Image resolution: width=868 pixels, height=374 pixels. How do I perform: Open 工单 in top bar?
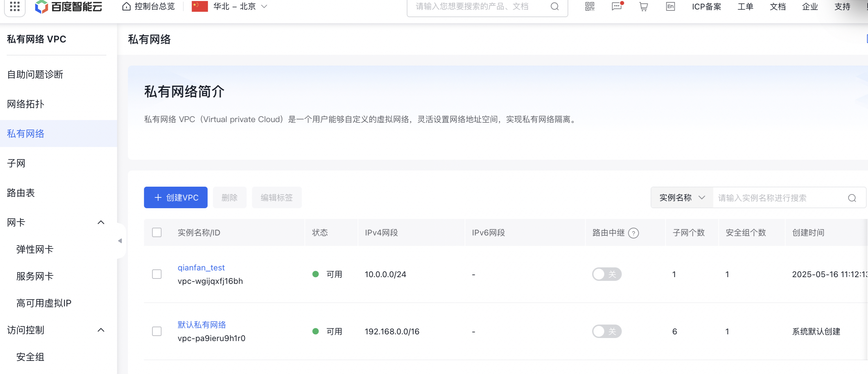pyautogui.click(x=745, y=6)
